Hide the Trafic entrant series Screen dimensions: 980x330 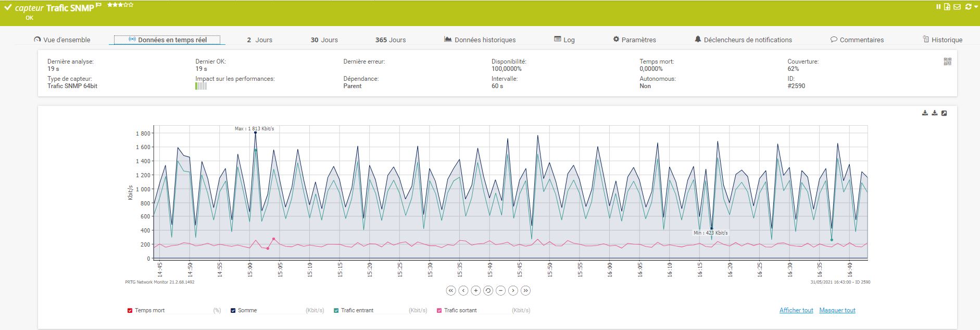coord(336,311)
